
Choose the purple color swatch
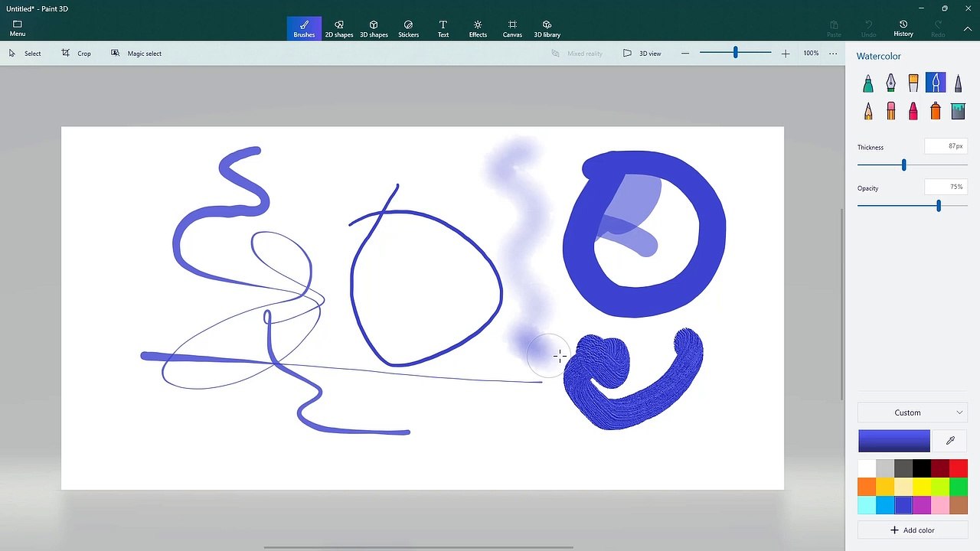pos(922,505)
